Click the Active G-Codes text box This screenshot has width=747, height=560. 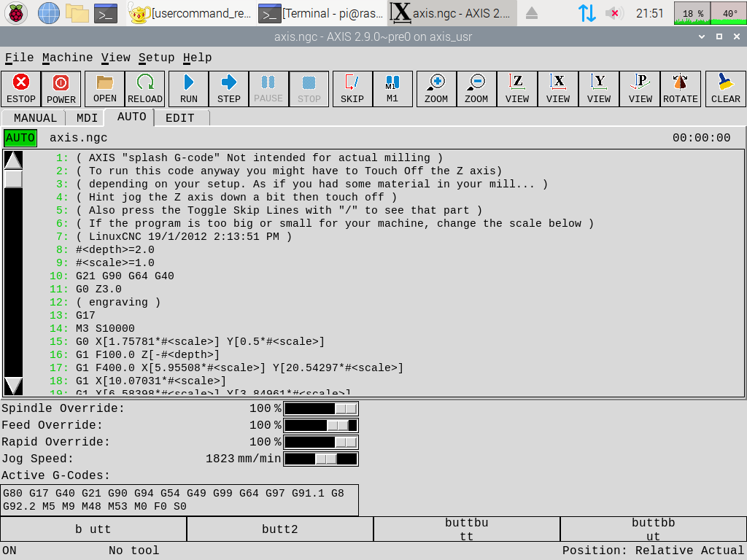tap(179, 500)
